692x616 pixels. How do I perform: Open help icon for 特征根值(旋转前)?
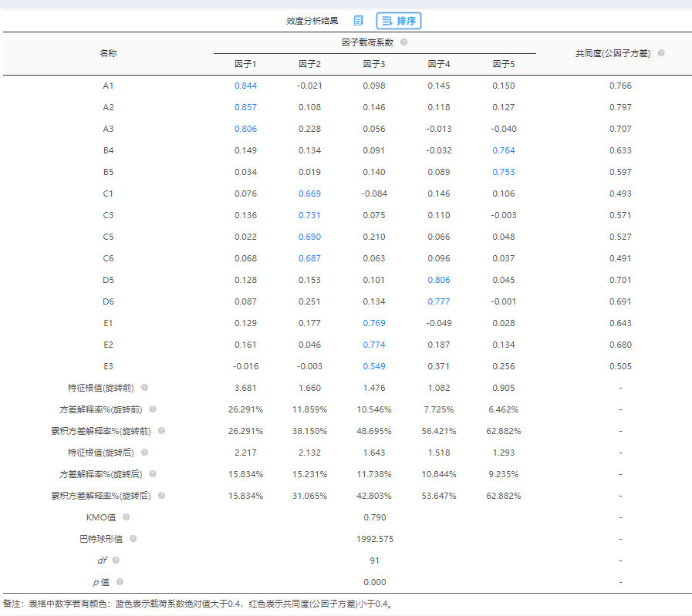pyautogui.click(x=144, y=388)
